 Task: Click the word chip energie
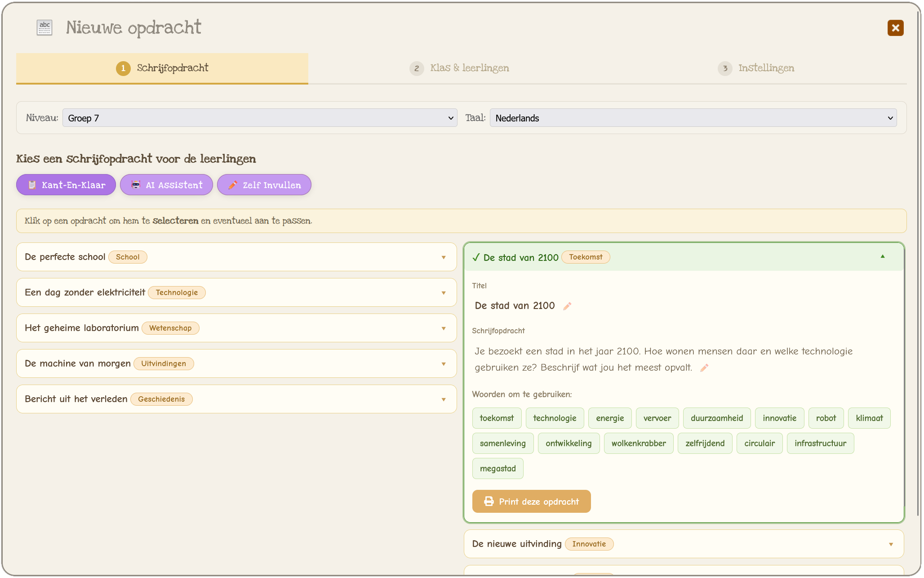(x=610, y=418)
